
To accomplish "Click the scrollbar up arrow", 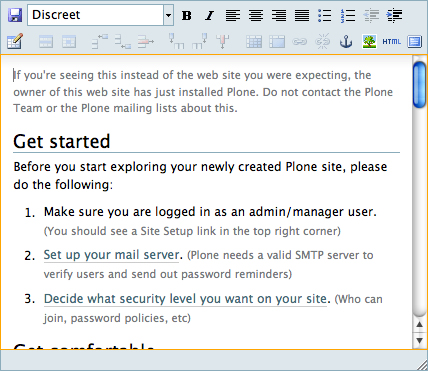I will (420, 324).
